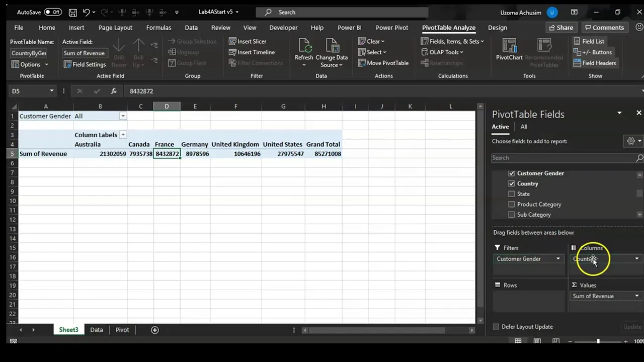Toggle the +/- Buttons option
This screenshot has width=644, height=362.
pyautogui.click(x=593, y=52)
